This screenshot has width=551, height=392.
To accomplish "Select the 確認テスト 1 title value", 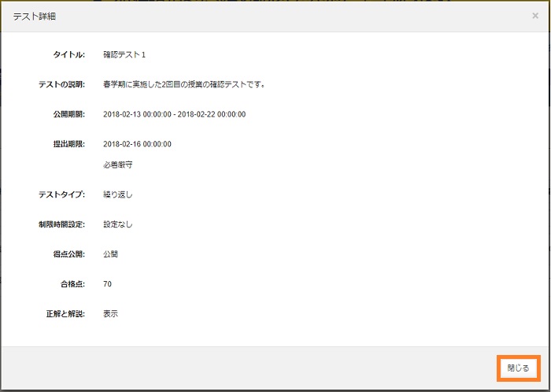I will [x=124, y=55].
